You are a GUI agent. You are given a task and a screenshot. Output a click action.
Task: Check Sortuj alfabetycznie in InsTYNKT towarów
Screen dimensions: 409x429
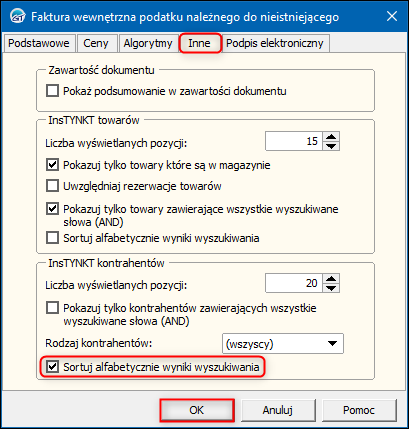(x=52, y=238)
